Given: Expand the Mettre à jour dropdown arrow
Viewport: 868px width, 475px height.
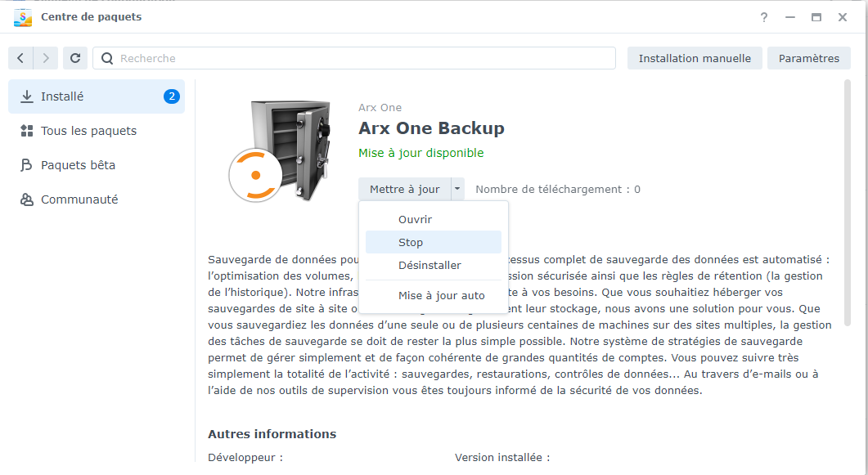Looking at the screenshot, I should point(457,188).
